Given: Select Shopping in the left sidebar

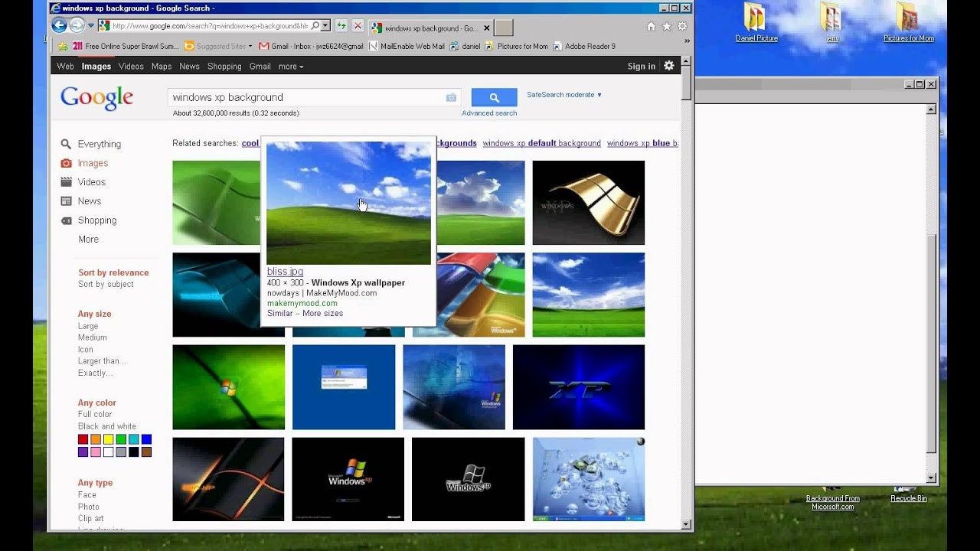Looking at the screenshot, I should point(97,220).
